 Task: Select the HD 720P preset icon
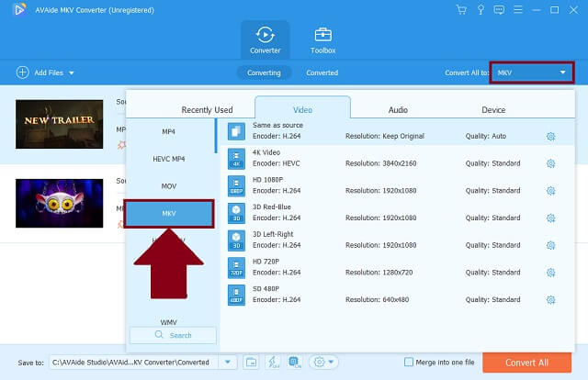[236, 268]
